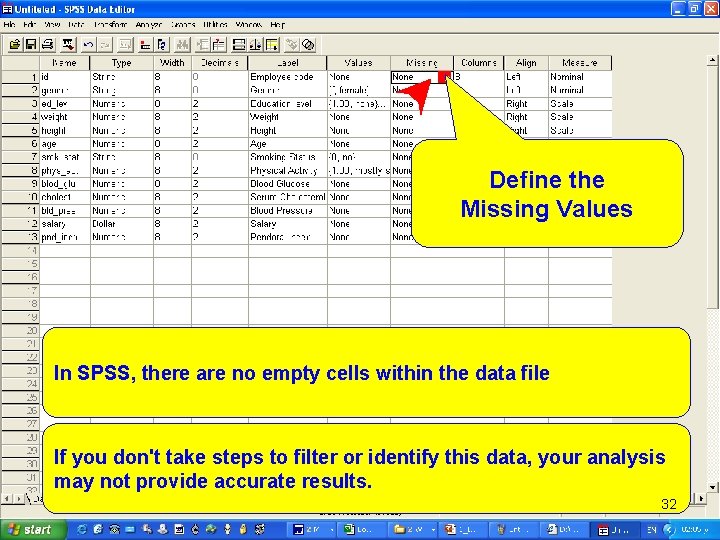The image size is (720, 540).
Task: Open the Analyze menu
Action: click(x=148, y=24)
